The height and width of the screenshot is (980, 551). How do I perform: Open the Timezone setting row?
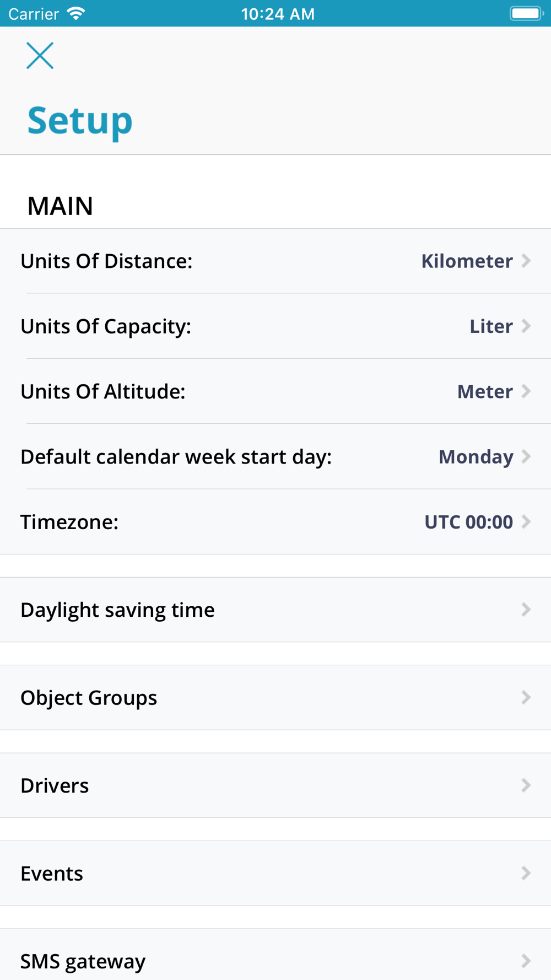click(x=69, y=522)
